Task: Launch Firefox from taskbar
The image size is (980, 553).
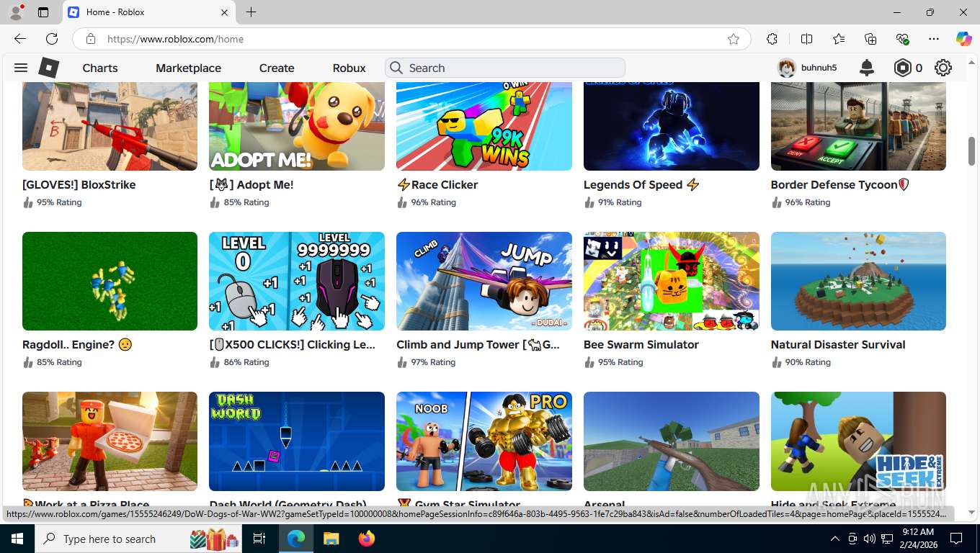Action: (x=367, y=539)
